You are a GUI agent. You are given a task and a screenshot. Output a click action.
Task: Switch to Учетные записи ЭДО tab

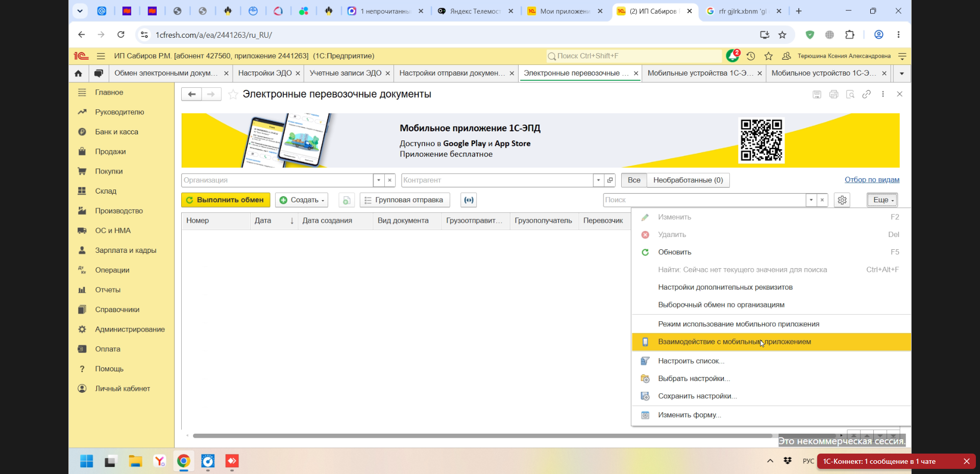(345, 73)
